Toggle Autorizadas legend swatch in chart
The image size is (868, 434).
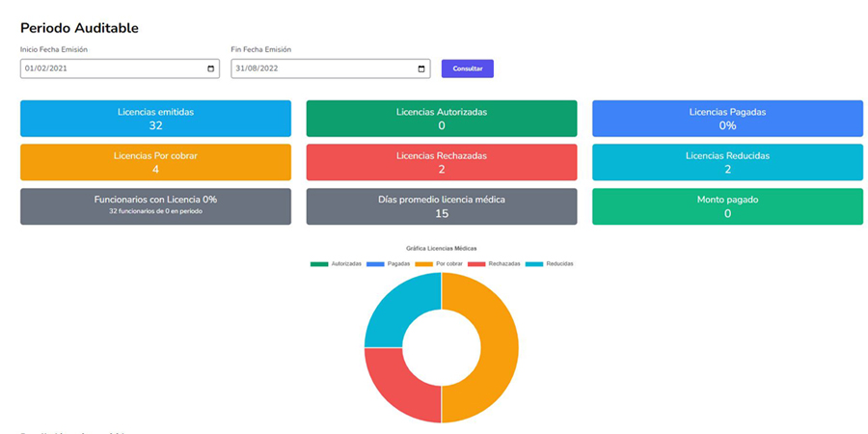click(x=319, y=264)
